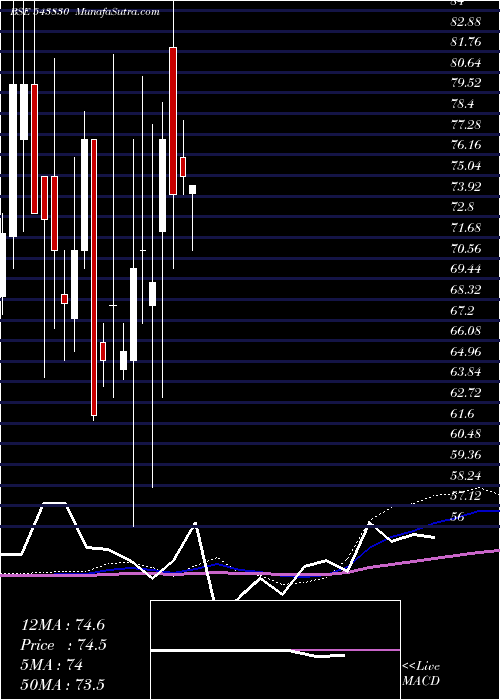Select the 61.6 price axis label

coord(462,414)
